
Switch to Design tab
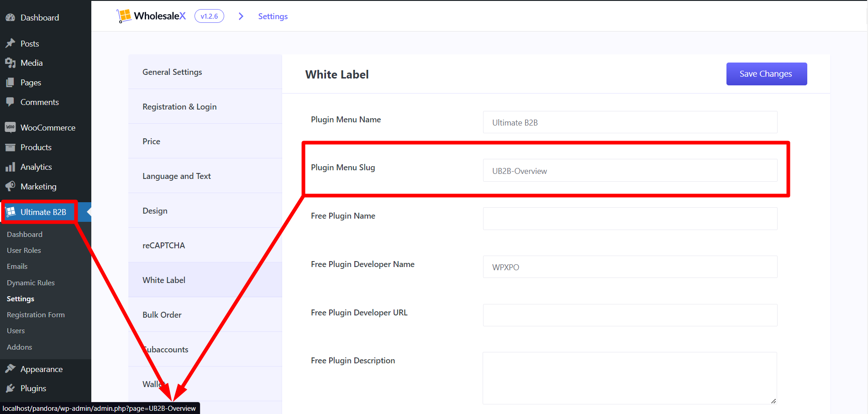[x=205, y=210]
